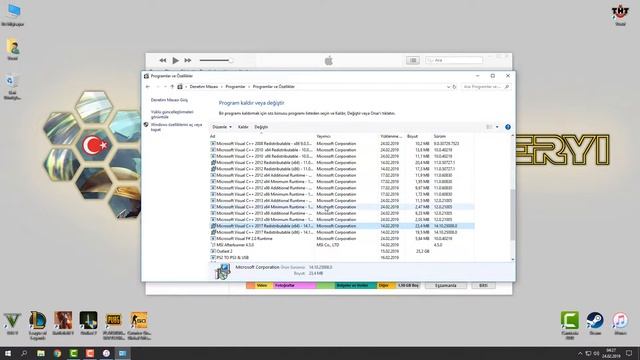Open the notification center icon
Viewport: 640px width, 360px height.
629,353
